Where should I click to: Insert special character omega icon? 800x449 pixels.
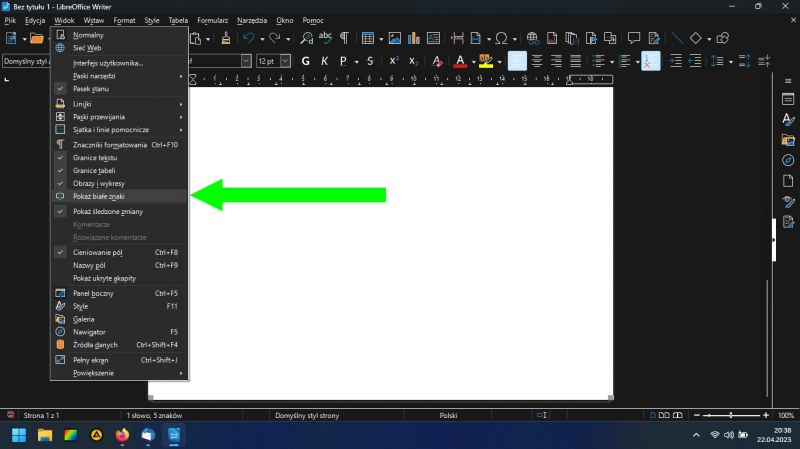pos(502,38)
